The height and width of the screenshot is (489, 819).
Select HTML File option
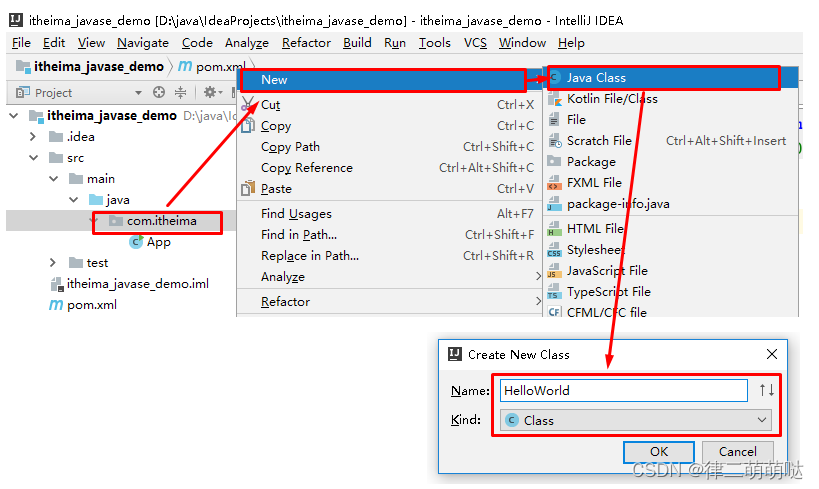[671, 228]
